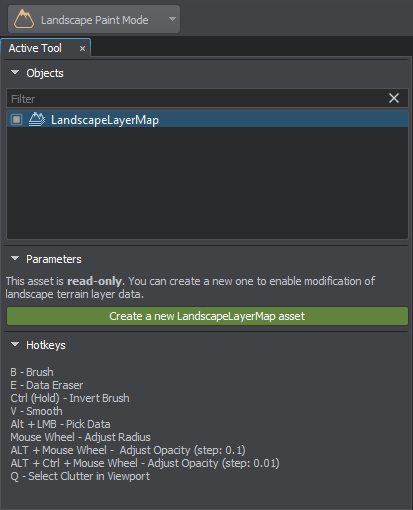Screen dimensions: 413x510
Task: Collapse the Hotkeys section triangle
Action: (x=15, y=344)
